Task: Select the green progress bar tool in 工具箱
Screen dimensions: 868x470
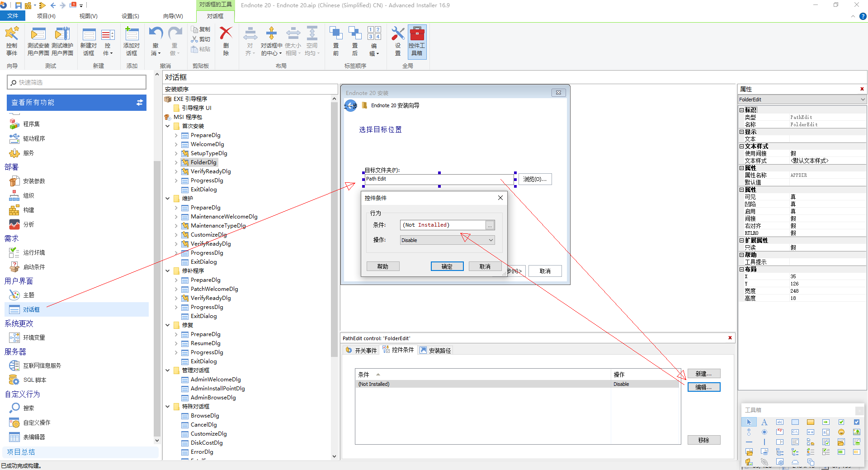Action: (841, 452)
